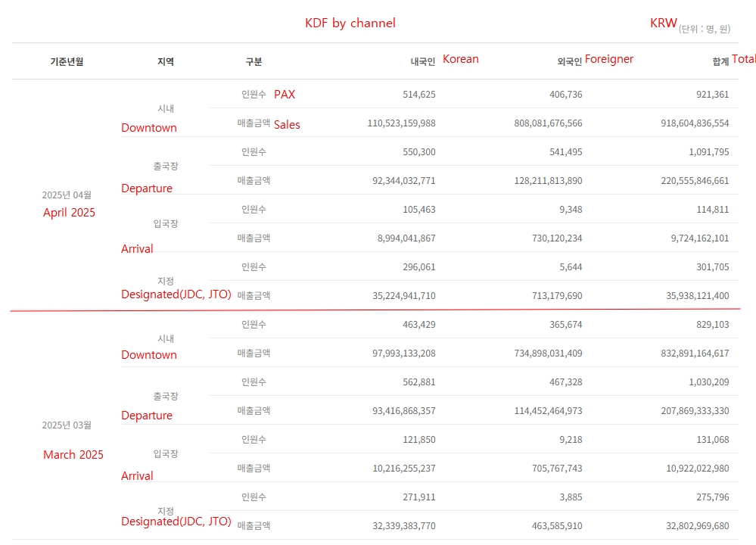Click the April 2025 period label

(x=69, y=213)
